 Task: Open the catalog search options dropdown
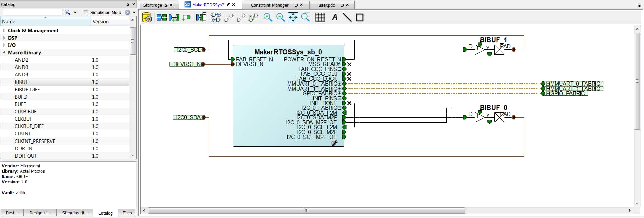[75, 12]
